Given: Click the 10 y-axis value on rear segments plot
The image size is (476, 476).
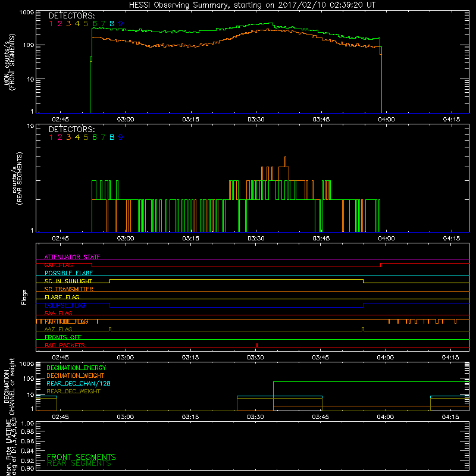Looking at the screenshot, I should point(31,126).
